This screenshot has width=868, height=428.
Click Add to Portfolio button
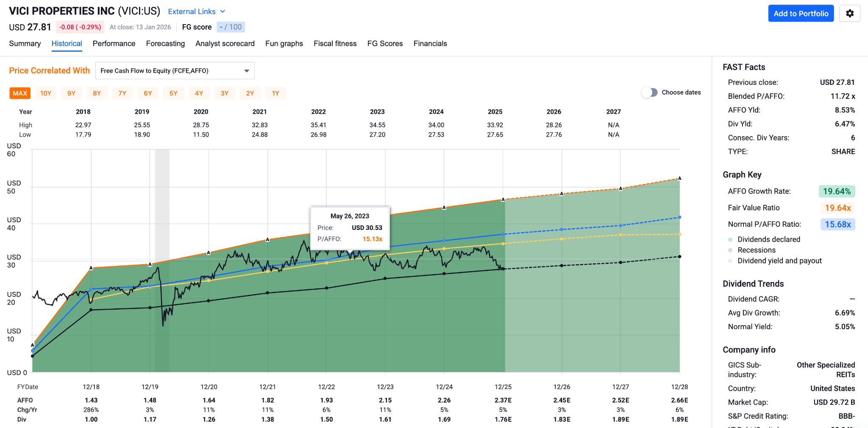[801, 14]
